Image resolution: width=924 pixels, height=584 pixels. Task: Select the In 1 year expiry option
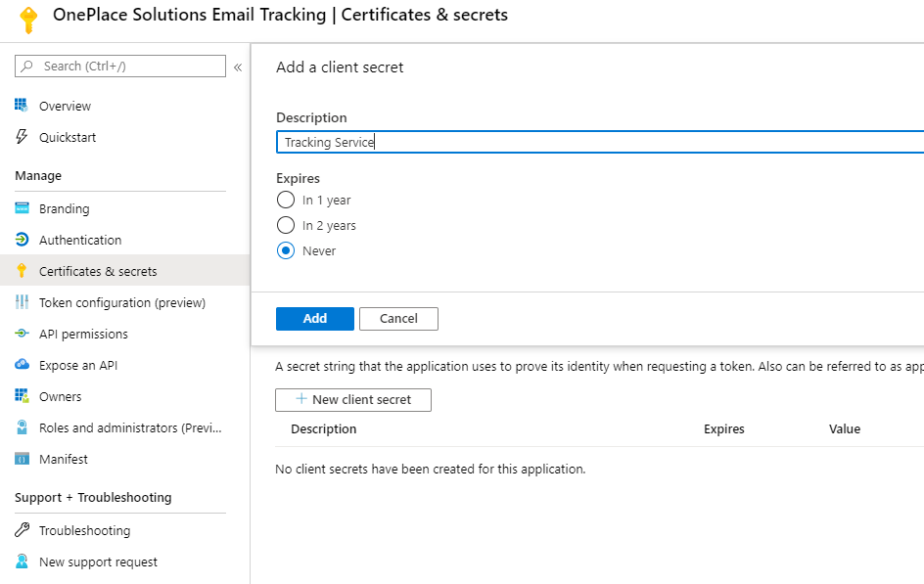(x=286, y=200)
